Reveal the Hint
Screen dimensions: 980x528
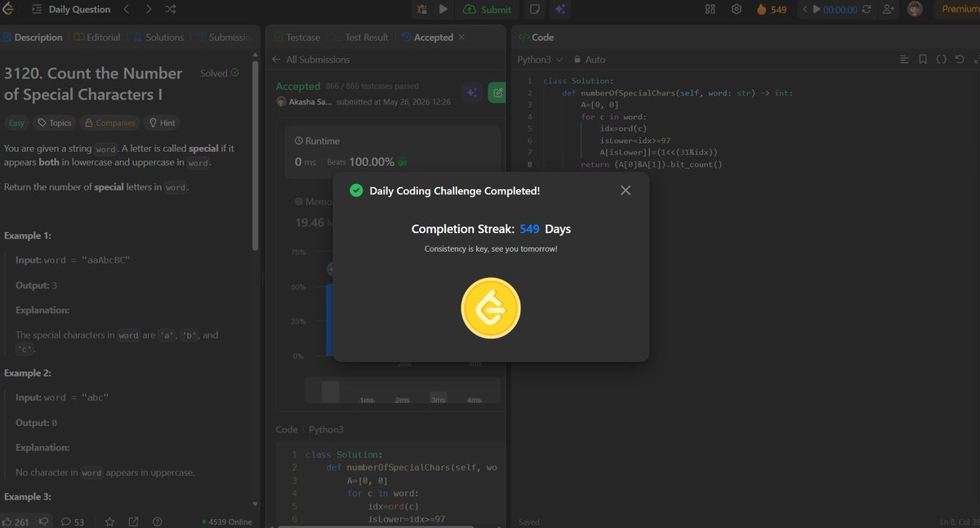pos(161,123)
